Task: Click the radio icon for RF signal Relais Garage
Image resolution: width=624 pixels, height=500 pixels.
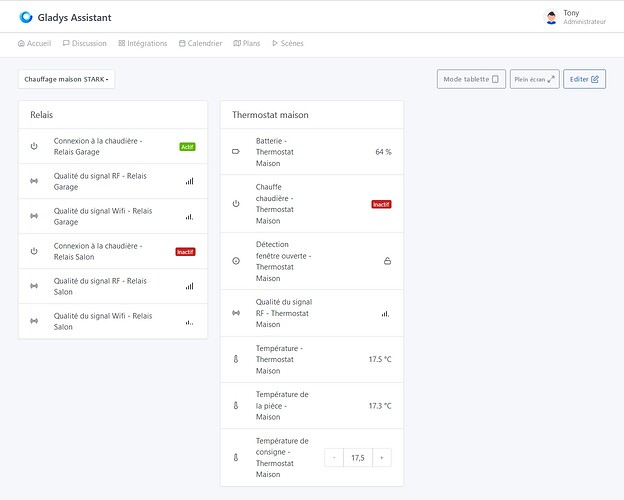Action: point(34,181)
